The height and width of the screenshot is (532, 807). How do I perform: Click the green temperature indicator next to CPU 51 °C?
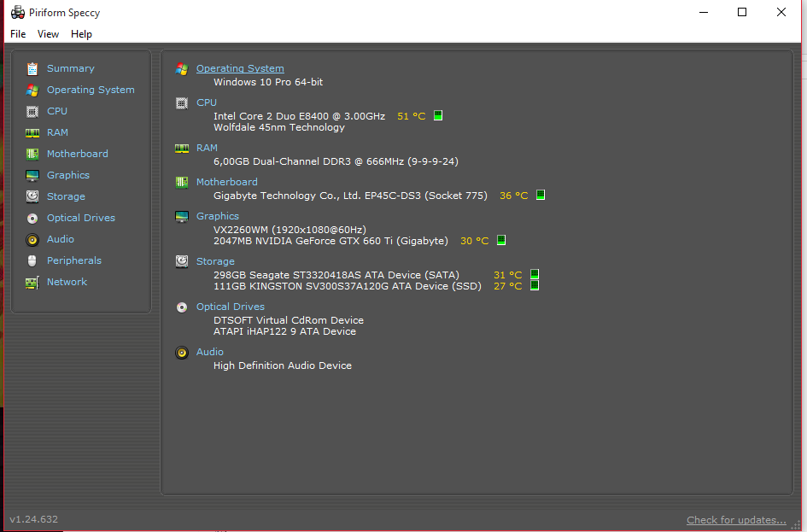click(x=438, y=115)
